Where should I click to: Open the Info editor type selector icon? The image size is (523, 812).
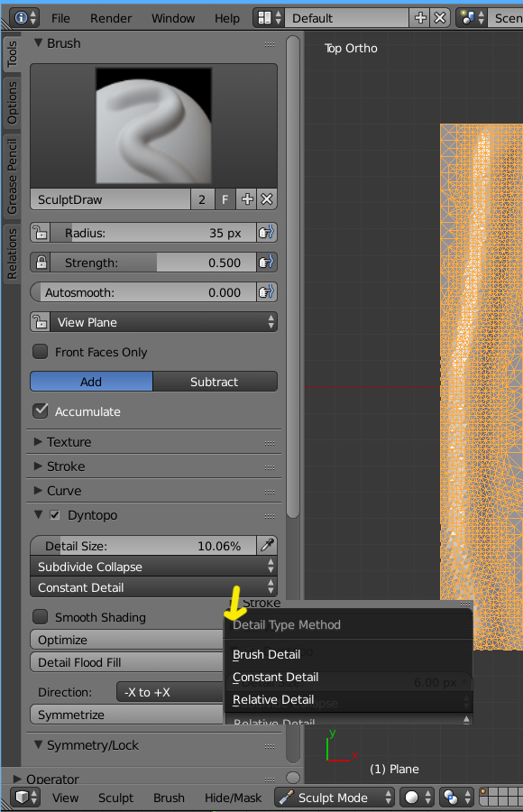point(25,18)
